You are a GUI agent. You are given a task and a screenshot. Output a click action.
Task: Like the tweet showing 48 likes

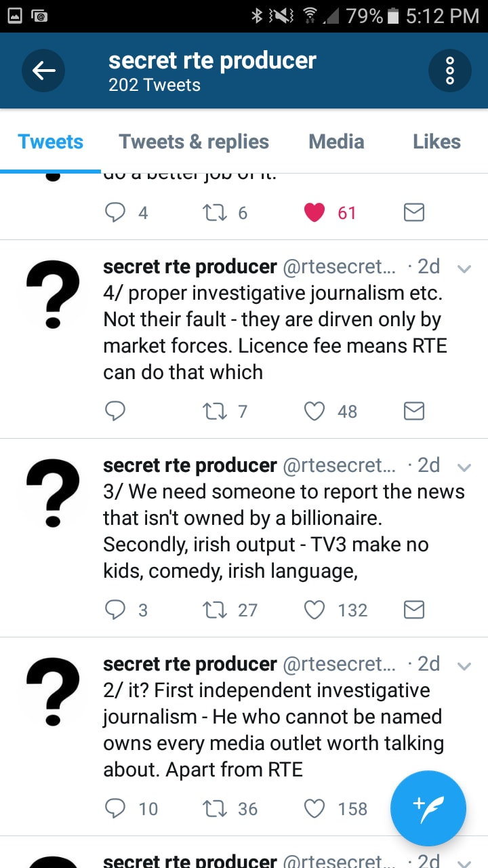tap(314, 411)
